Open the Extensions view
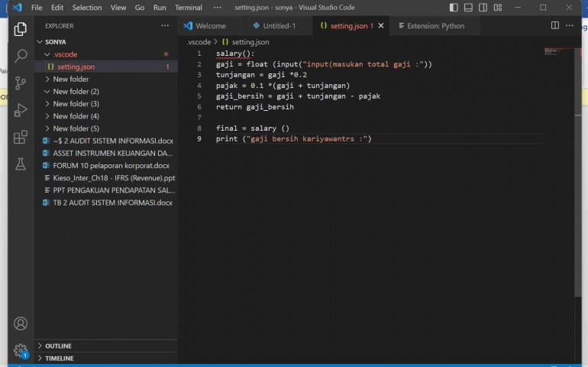The image size is (588, 367). tap(21, 138)
